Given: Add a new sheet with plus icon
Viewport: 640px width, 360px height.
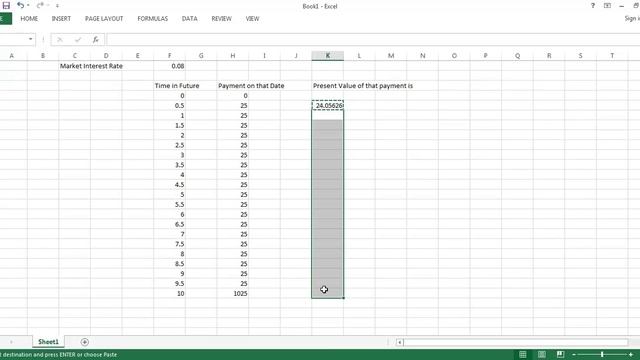Looking at the screenshot, I should coord(84,342).
